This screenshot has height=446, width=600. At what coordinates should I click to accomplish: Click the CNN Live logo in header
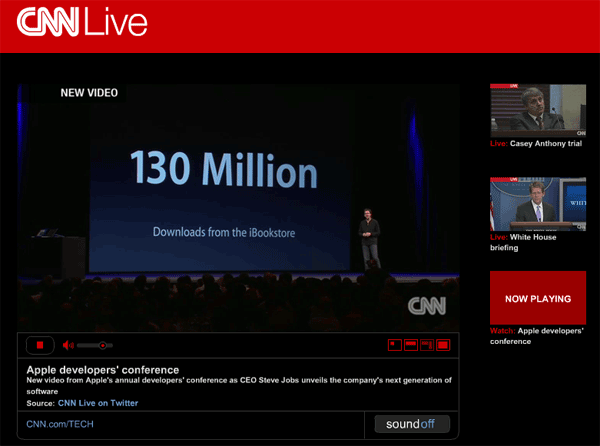(x=82, y=22)
